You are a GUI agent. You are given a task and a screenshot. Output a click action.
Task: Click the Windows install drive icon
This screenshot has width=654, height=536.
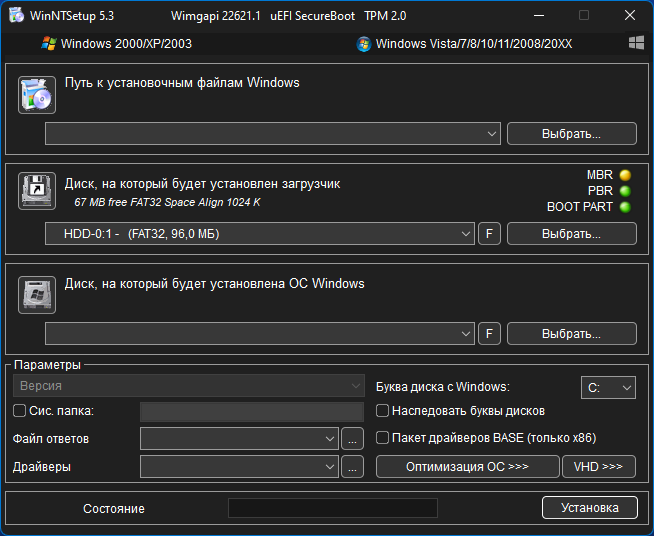(x=37, y=294)
